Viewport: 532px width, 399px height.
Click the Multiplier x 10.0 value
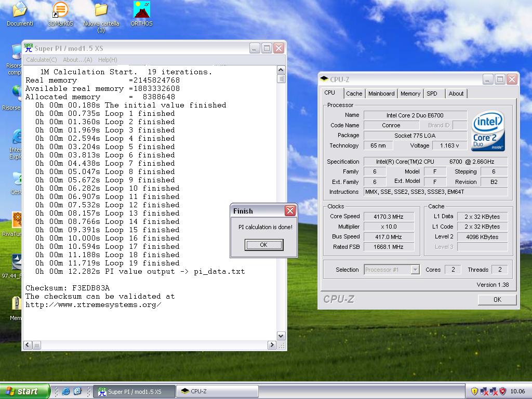tap(389, 227)
